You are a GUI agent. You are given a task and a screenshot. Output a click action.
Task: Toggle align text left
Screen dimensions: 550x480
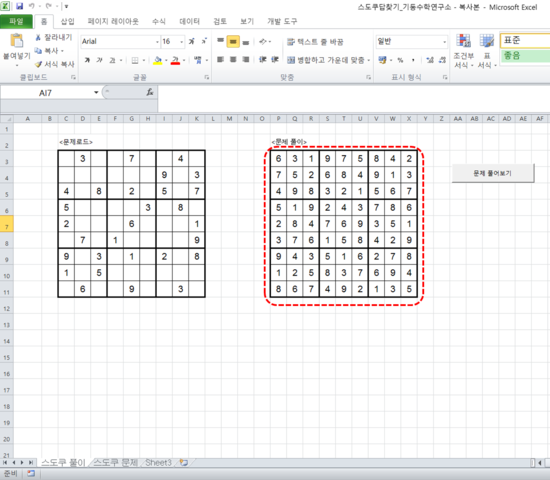click(x=220, y=60)
